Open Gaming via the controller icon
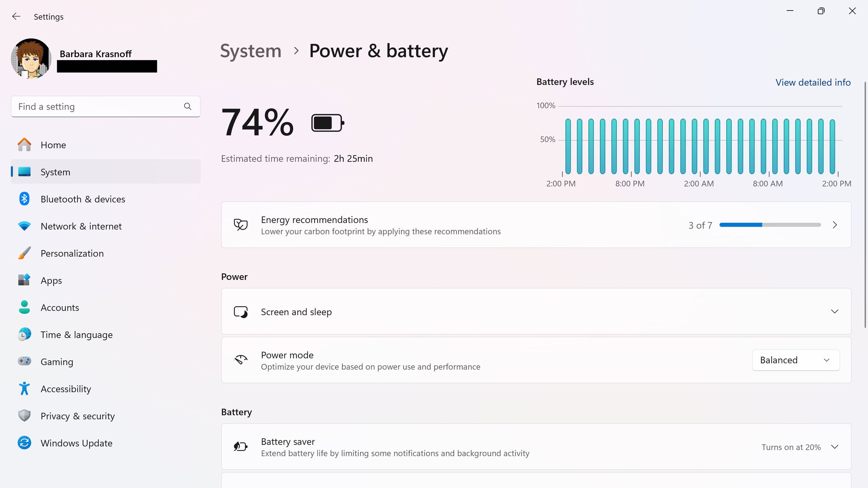 coord(24,361)
